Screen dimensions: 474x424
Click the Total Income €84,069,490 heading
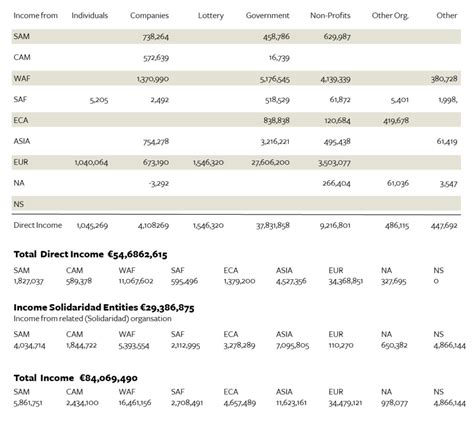point(75,378)
